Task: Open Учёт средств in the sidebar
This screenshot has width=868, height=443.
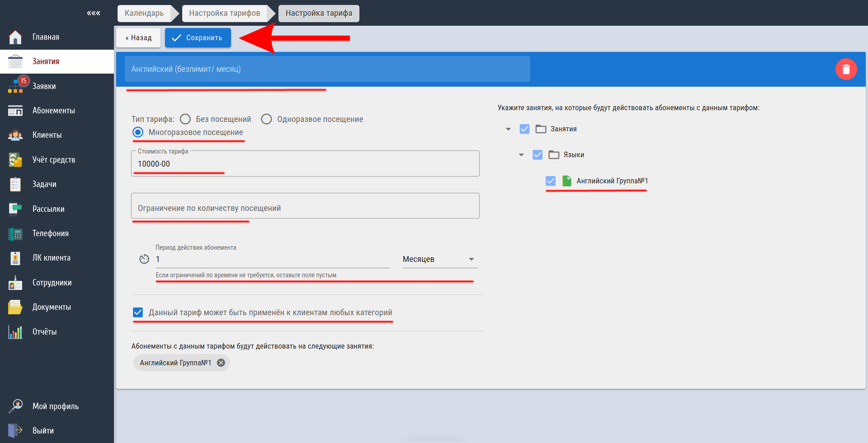Action: 57,160
